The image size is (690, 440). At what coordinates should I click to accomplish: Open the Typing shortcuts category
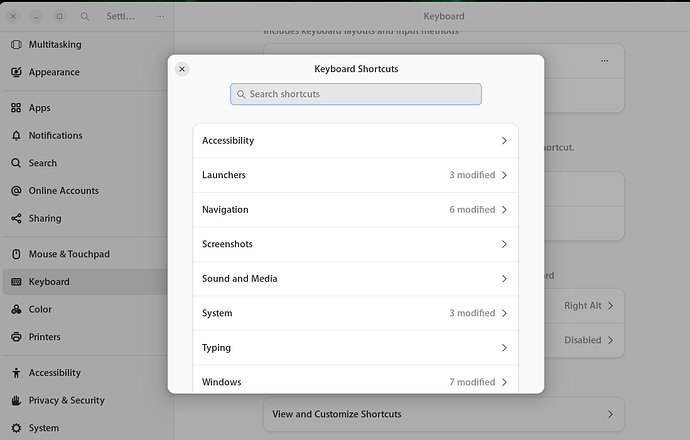[x=355, y=348]
